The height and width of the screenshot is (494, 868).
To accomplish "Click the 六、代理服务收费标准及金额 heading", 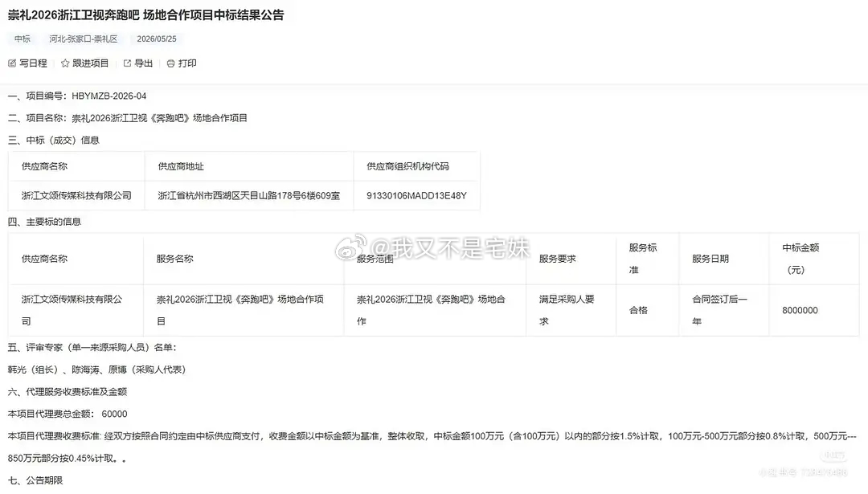I will click(68, 392).
